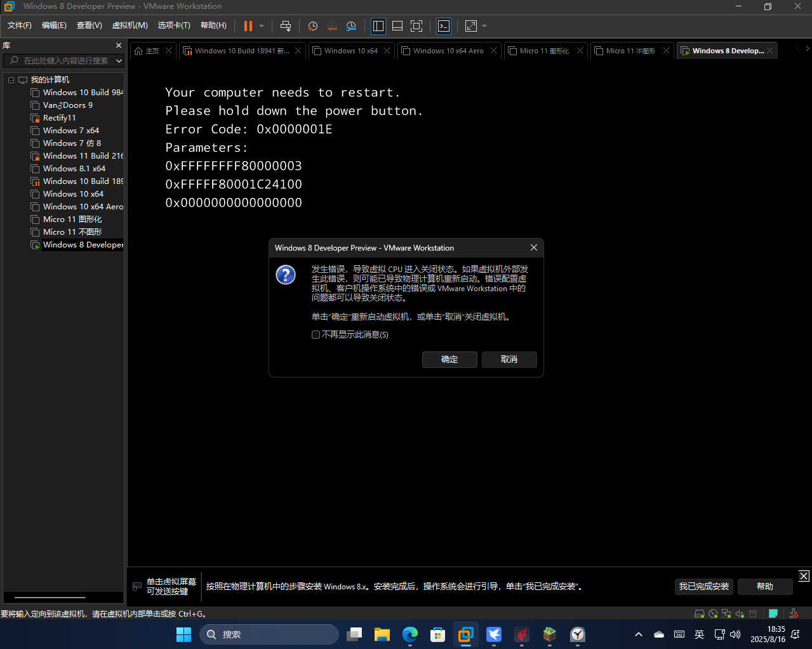
Task: Select Windows 7 x64 in library
Action: coord(65,131)
